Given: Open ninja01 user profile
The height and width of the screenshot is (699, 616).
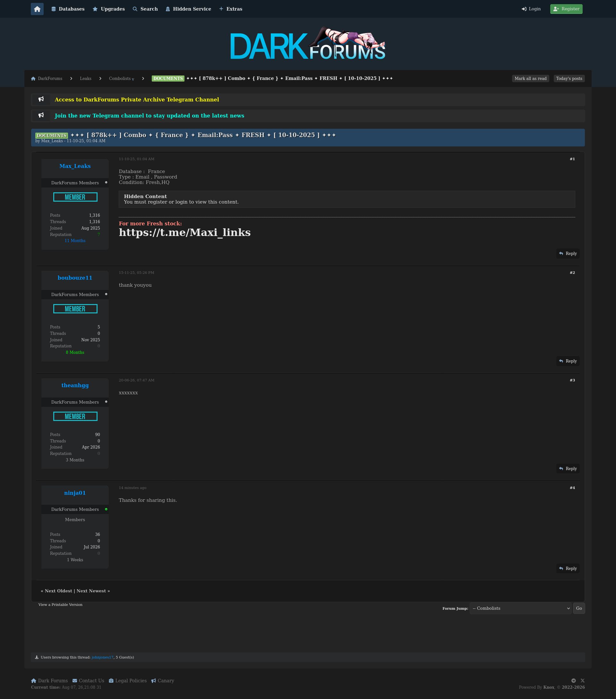Looking at the screenshot, I should tap(75, 493).
